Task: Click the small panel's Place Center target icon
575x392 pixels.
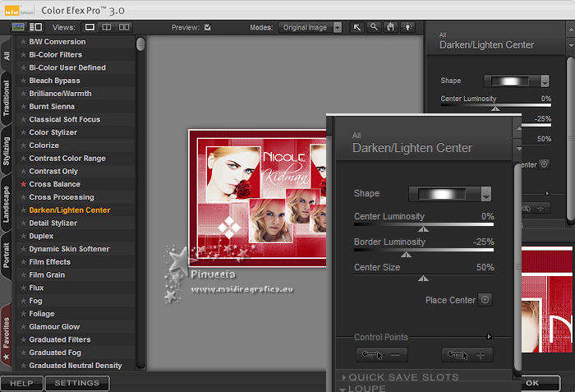Action: pyautogui.click(x=545, y=164)
